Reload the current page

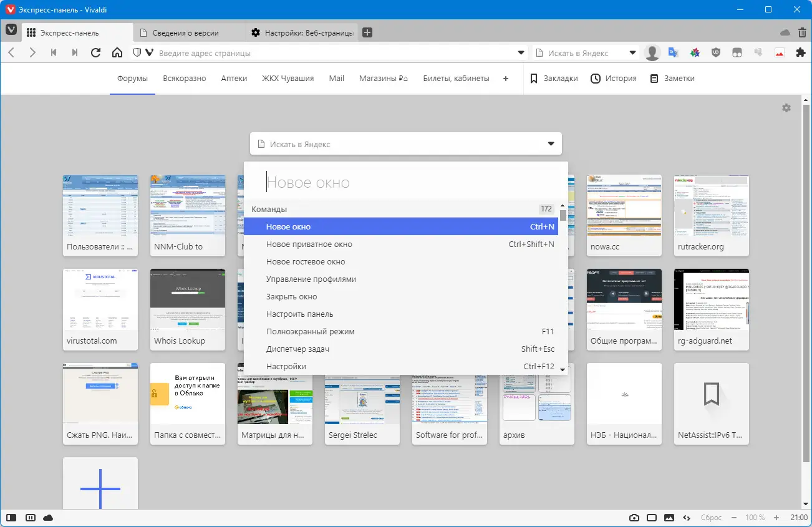[x=95, y=53]
